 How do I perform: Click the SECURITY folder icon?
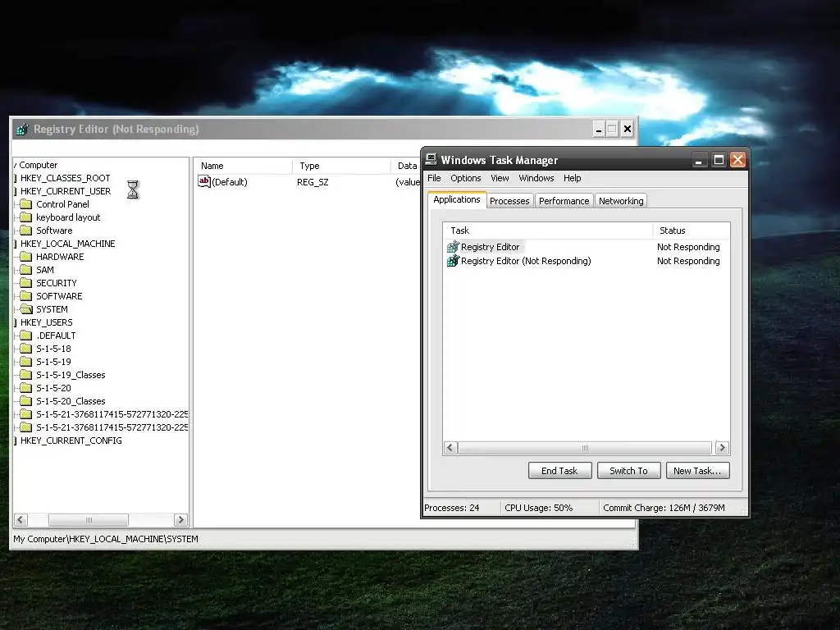tap(25, 283)
